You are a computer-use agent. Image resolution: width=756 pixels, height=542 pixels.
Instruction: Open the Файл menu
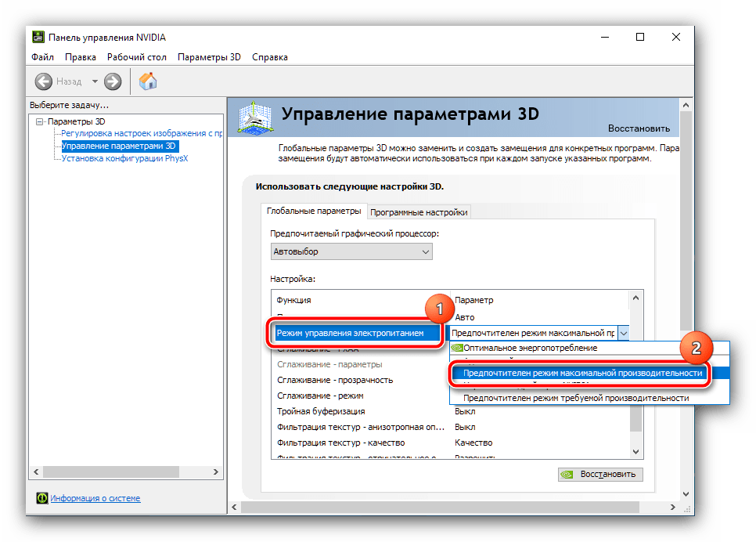[42, 57]
